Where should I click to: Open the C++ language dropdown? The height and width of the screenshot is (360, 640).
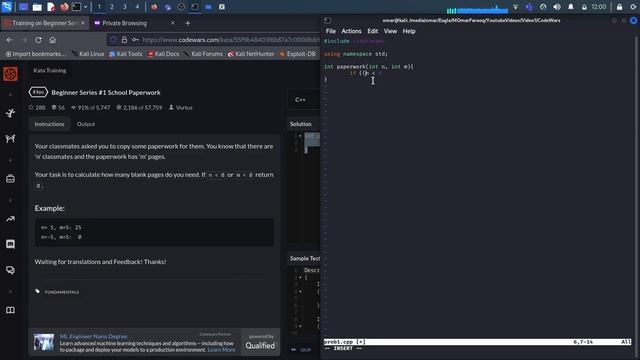(x=303, y=100)
